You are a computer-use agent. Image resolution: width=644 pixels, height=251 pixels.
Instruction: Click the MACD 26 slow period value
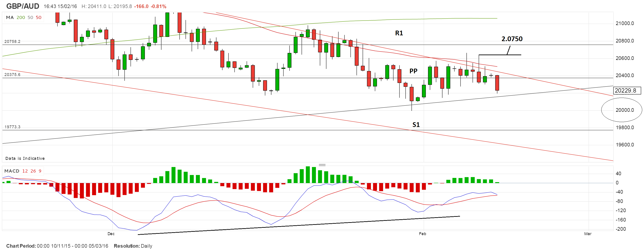[33, 171]
